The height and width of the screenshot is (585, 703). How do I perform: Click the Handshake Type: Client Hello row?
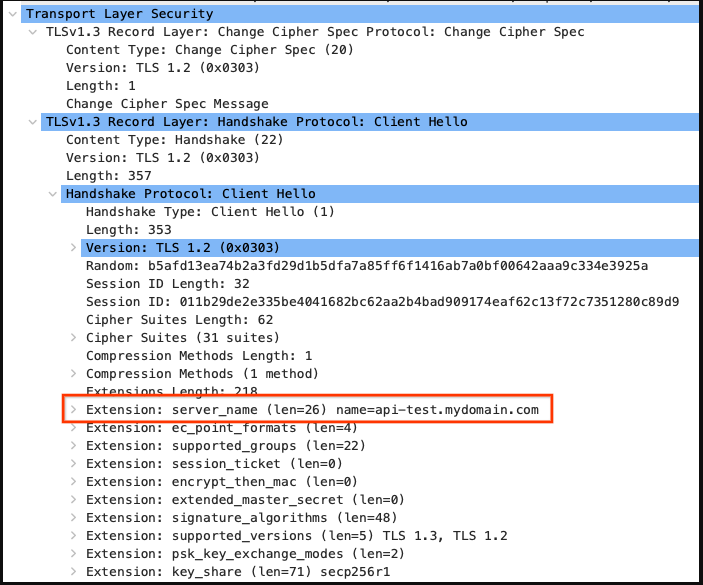[x=224, y=212]
